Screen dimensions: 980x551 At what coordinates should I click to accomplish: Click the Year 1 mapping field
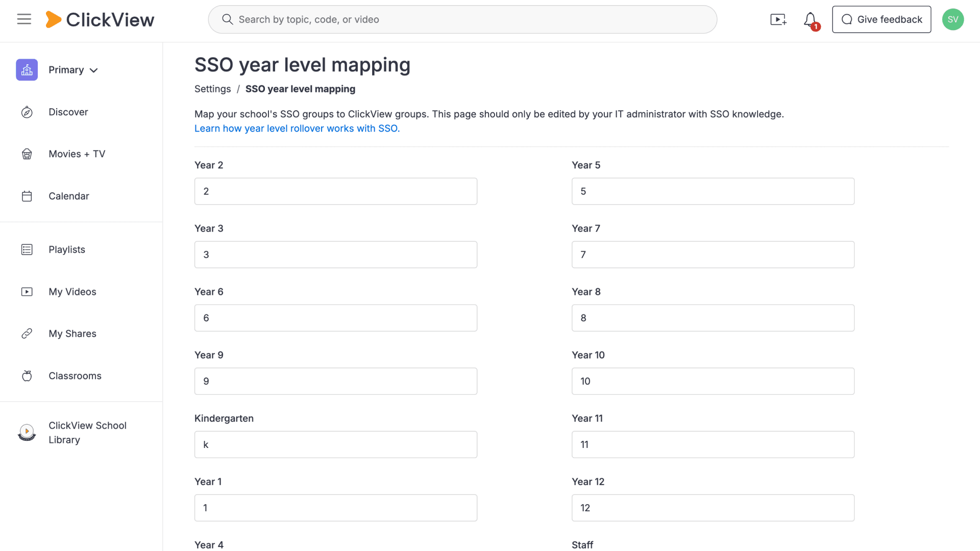336,508
